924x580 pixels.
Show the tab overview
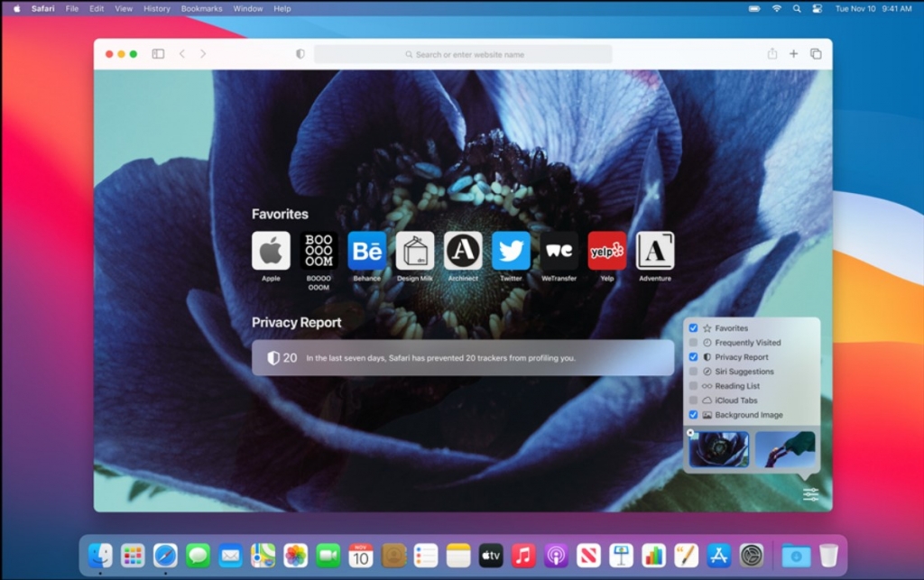click(815, 53)
